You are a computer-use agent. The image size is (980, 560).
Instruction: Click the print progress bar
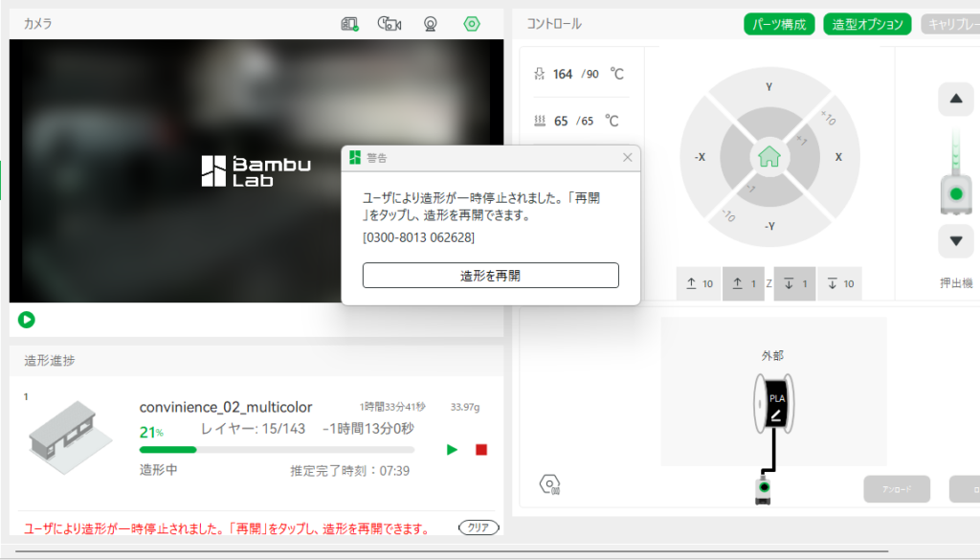(277, 449)
